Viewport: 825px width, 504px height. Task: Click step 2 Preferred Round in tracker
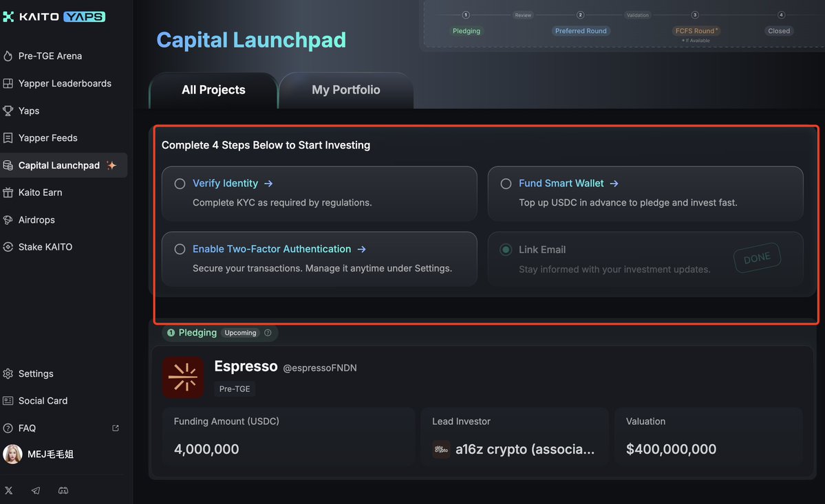(581, 31)
